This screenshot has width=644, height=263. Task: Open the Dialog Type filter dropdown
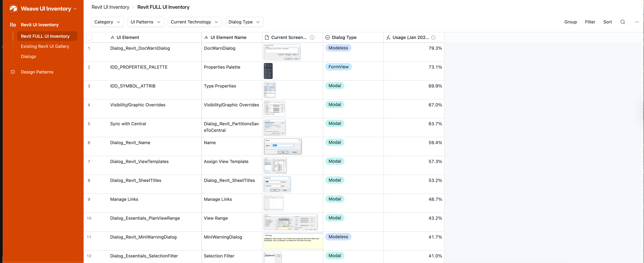tap(244, 22)
